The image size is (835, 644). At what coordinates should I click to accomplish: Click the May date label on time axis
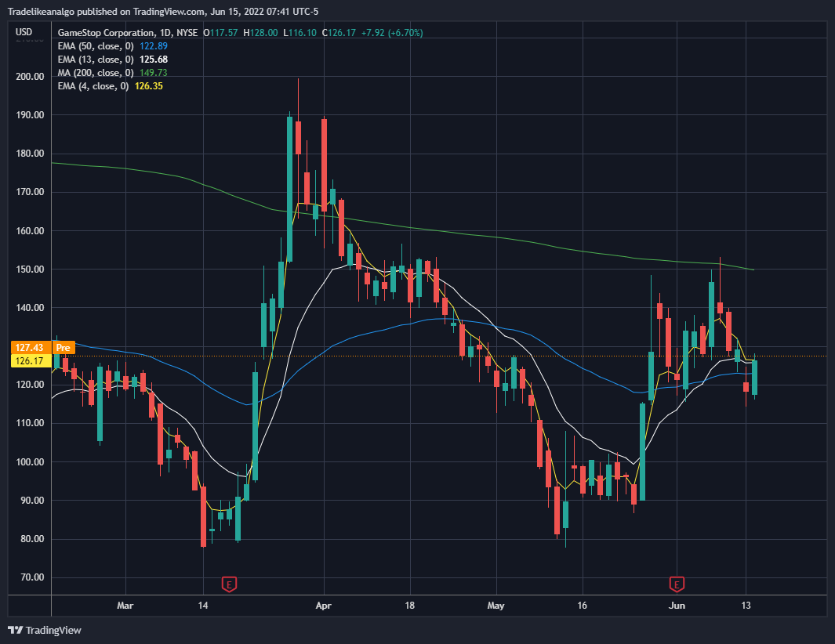pos(496,606)
